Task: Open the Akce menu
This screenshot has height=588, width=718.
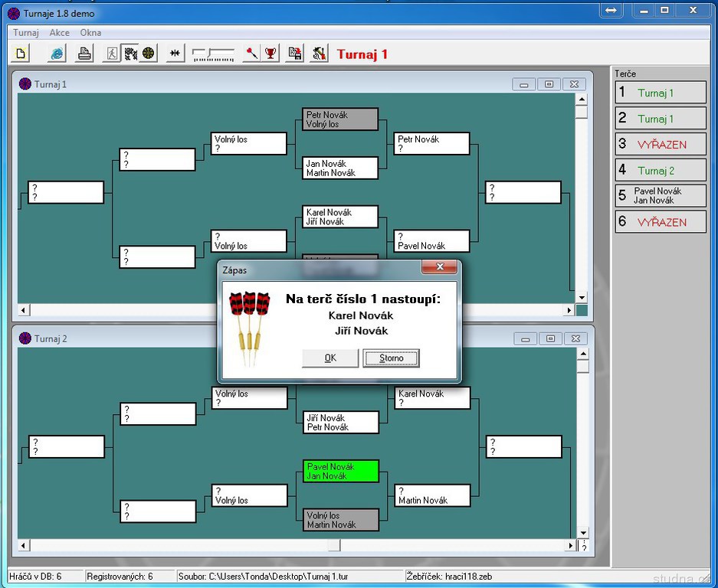Action: (x=60, y=33)
